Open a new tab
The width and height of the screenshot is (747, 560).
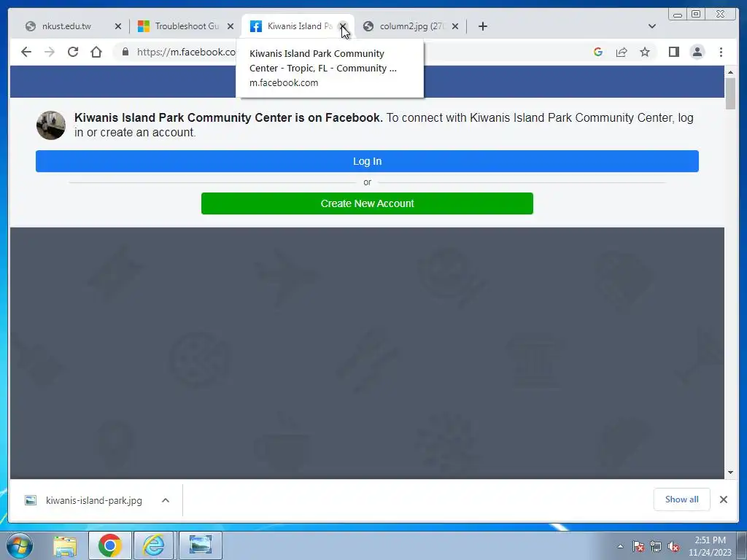point(483,26)
